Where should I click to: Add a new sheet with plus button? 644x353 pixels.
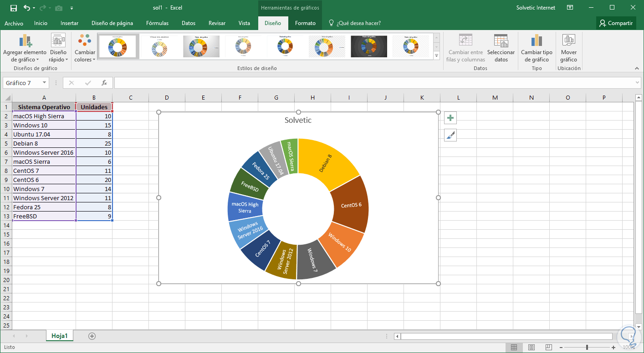click(92, 336)
